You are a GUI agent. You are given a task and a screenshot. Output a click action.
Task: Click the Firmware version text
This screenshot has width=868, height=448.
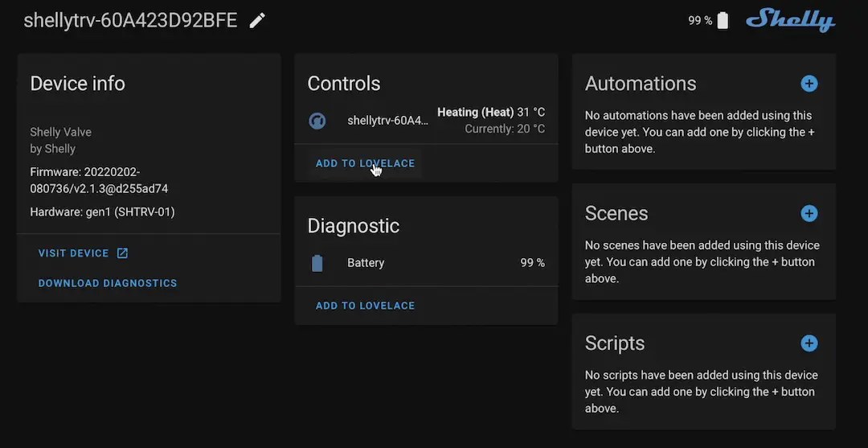click(99, 180)
